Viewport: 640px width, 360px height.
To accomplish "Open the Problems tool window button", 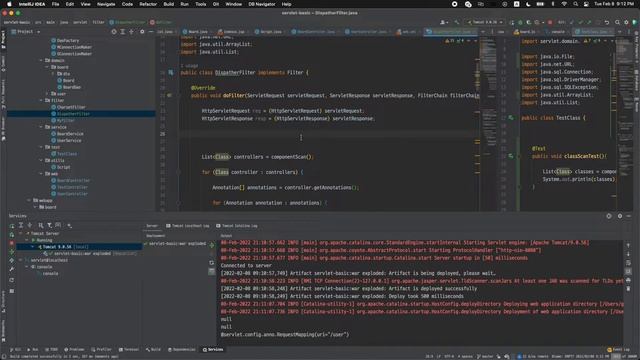I will click(74, 350).
